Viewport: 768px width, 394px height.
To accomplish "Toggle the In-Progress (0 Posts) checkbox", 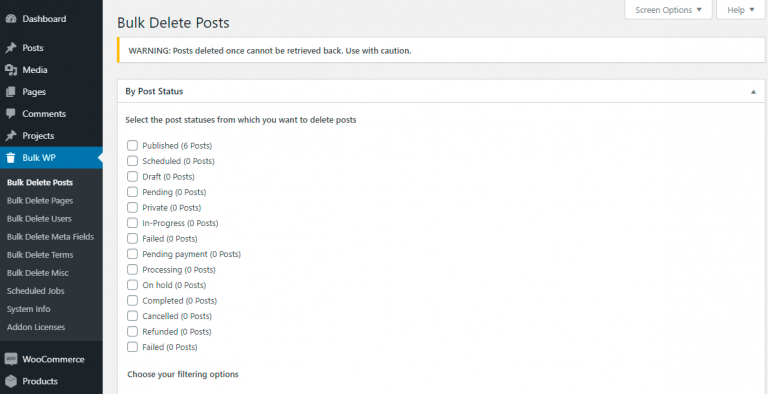I will [x=132, y=223].
